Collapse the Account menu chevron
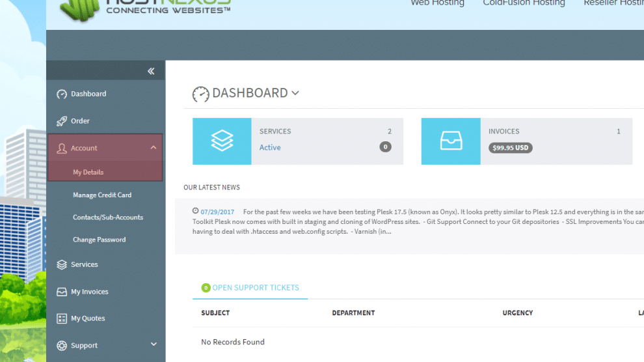This screenshot has width=644, height=362. click(154, 148)
